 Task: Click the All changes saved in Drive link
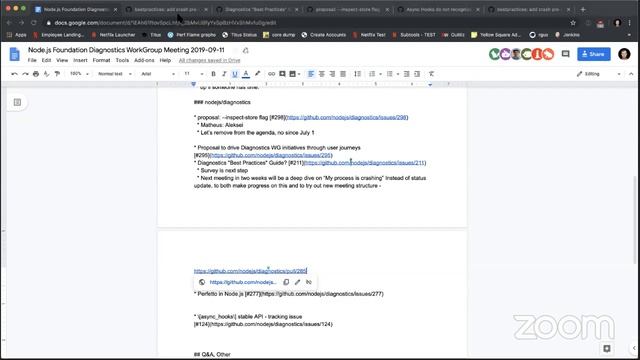[209, 60]
